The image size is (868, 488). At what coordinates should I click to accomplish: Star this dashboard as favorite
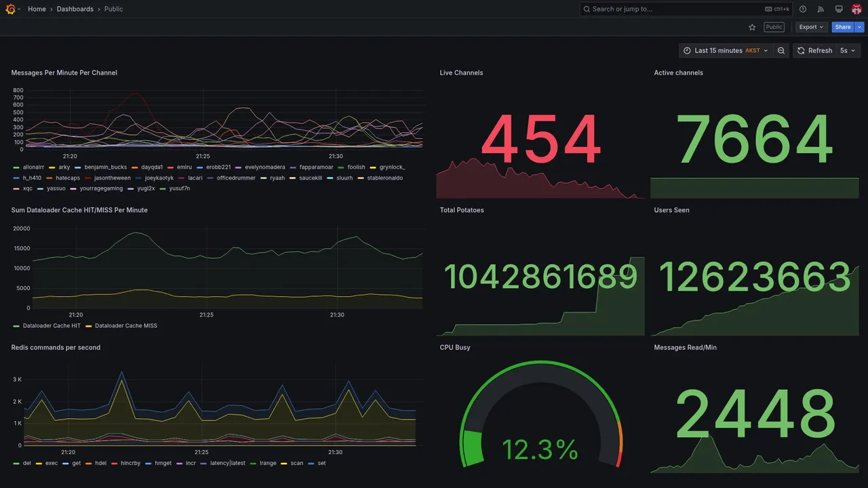tap(752, 27)
